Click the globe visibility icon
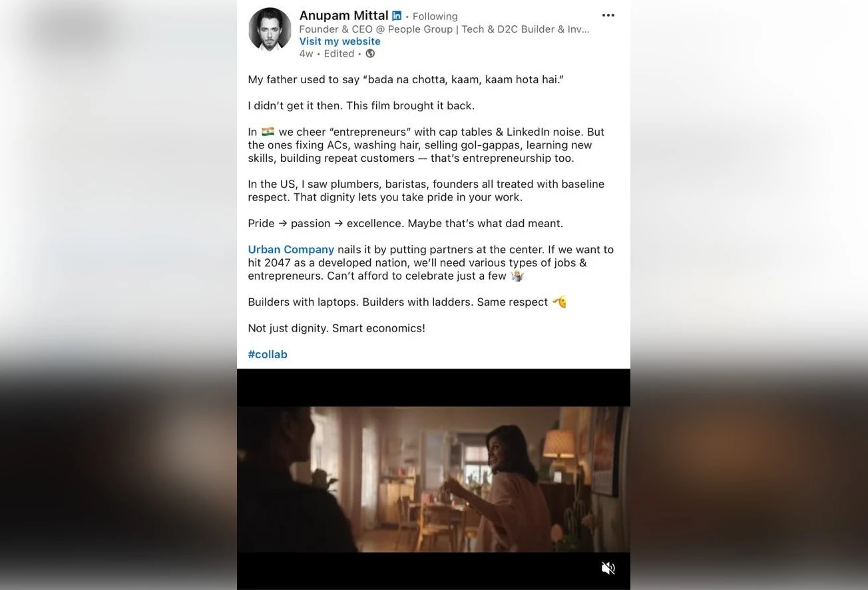 [x=370, y=54]
